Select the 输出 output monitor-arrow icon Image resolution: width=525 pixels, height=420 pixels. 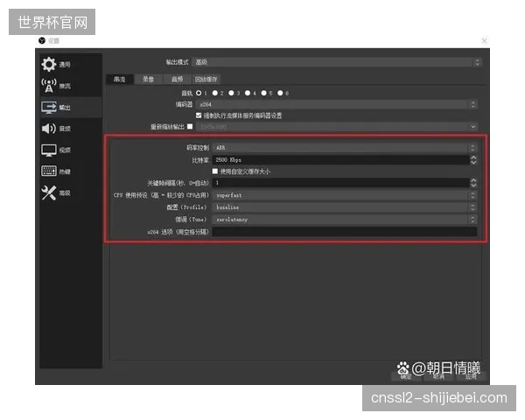tap(49, 107)
